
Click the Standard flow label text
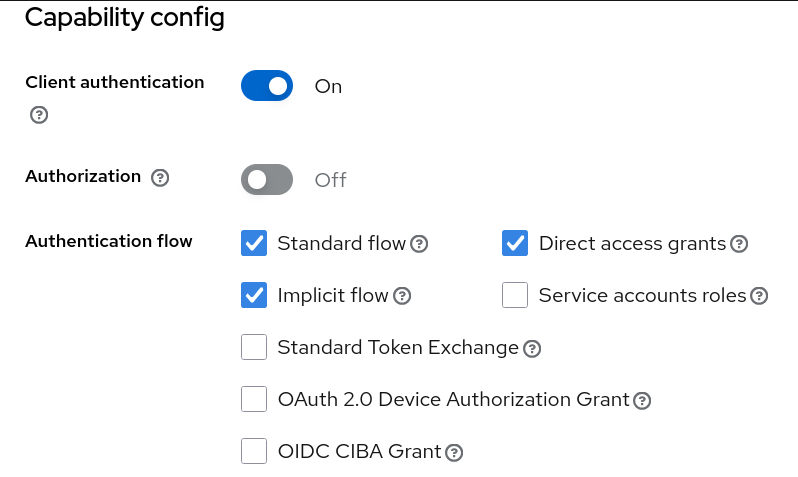tap(341, 243)
